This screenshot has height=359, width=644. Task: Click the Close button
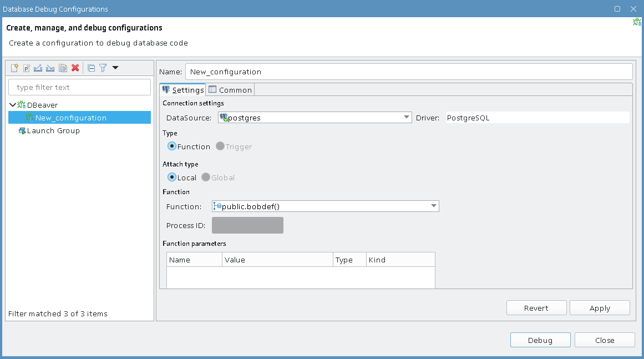[x=605, y=340]
